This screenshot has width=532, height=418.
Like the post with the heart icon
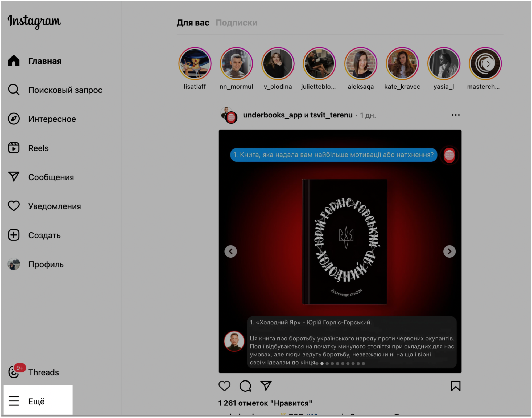pos(224,386)
